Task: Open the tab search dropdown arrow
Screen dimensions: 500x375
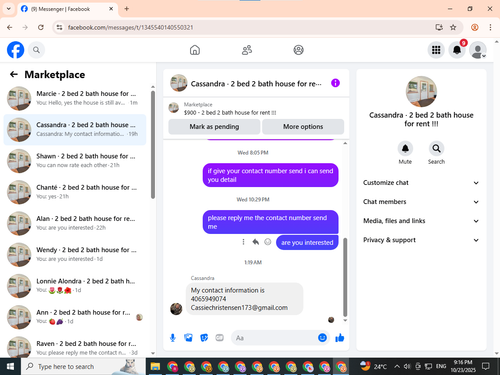Action: tap(9, 9)
